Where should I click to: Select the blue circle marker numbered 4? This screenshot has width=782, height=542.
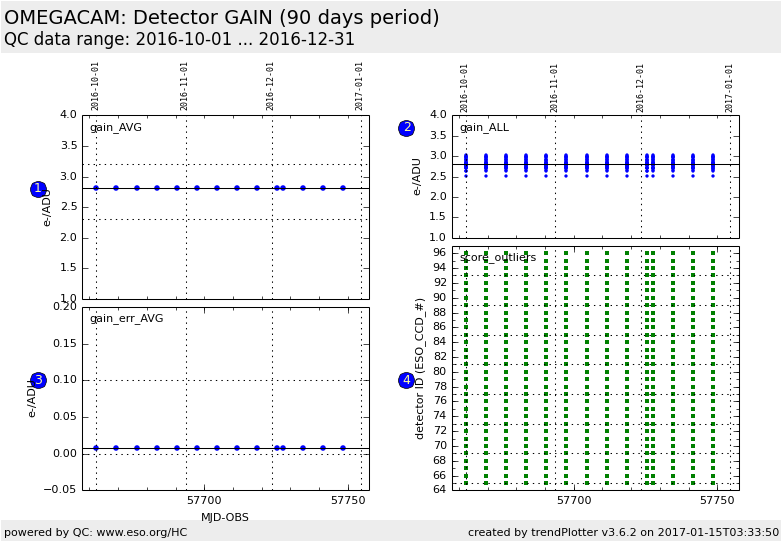[x=406, y=380]
